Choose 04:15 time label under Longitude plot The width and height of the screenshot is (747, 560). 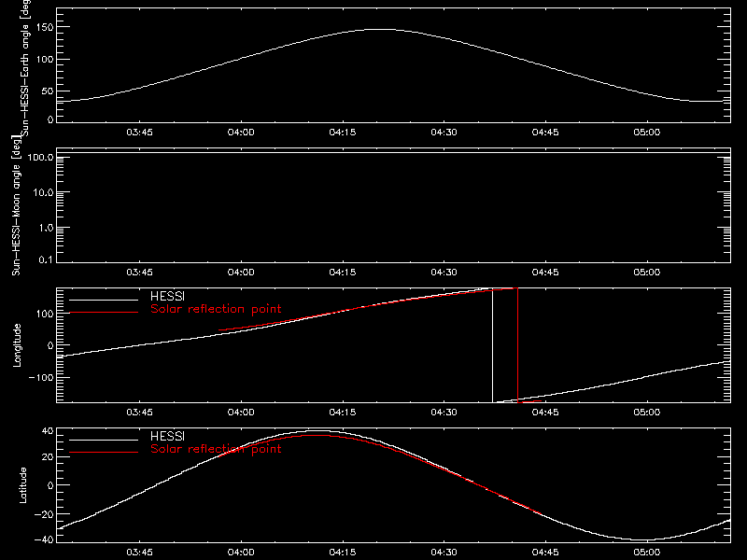pyautogui.click(x=343, y=412)
